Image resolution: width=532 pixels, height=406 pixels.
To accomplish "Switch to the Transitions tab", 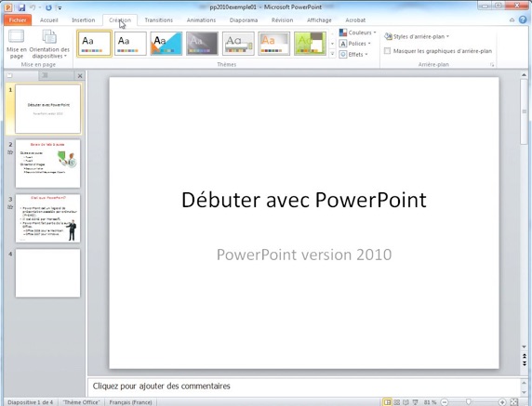I will [x=158, y=20].
